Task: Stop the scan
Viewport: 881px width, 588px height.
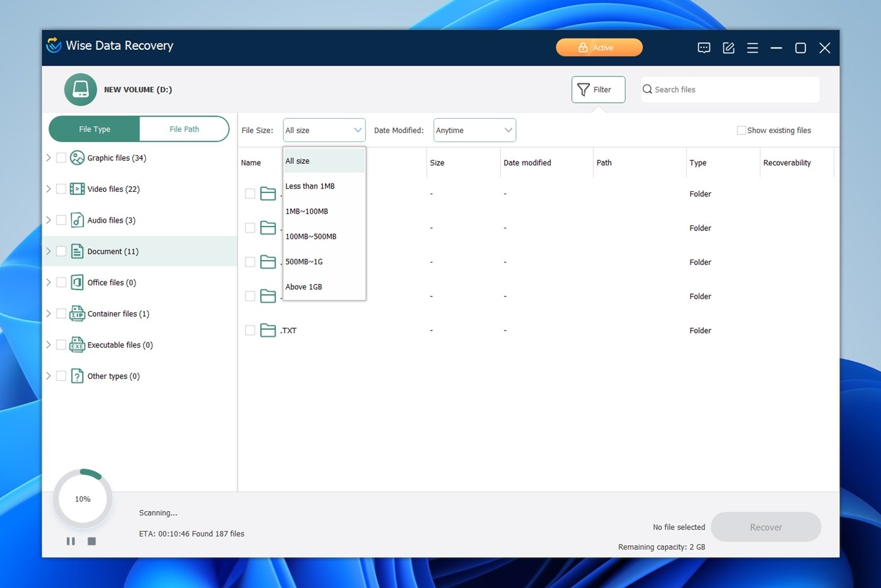Action: (92, 541)
